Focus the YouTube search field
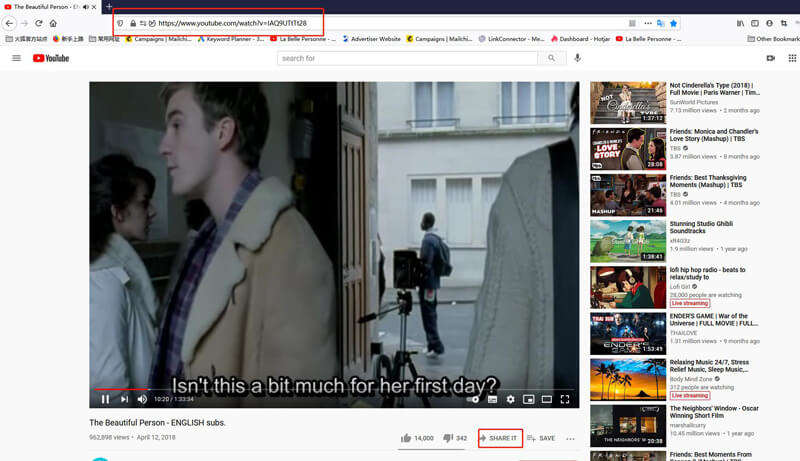 (x=407, y=58)
